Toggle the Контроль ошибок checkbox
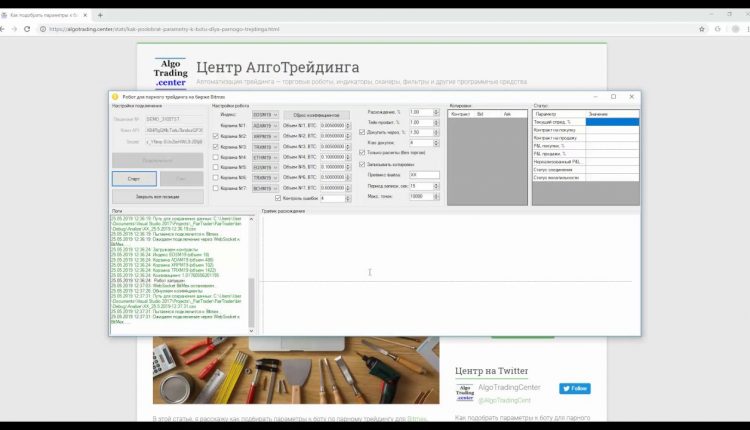 [278, 198]
